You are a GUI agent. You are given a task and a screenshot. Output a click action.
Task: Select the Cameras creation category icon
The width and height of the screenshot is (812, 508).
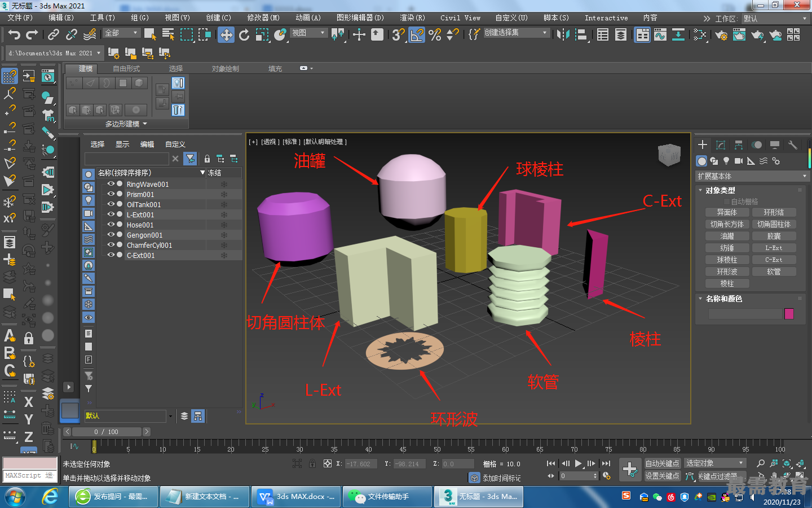click(739, 161)
